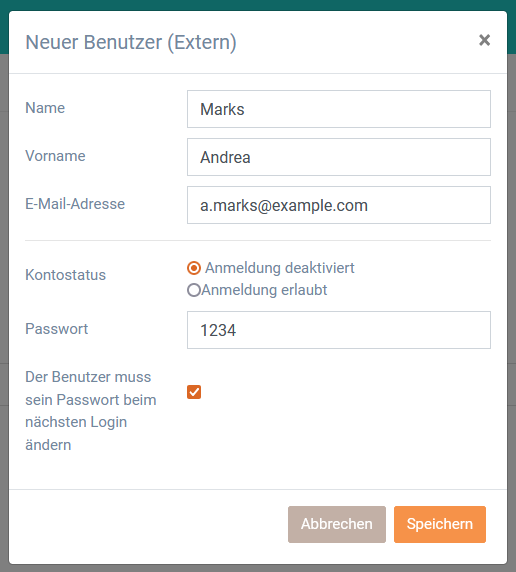Click the Name label text

click(x=45, y=108)
